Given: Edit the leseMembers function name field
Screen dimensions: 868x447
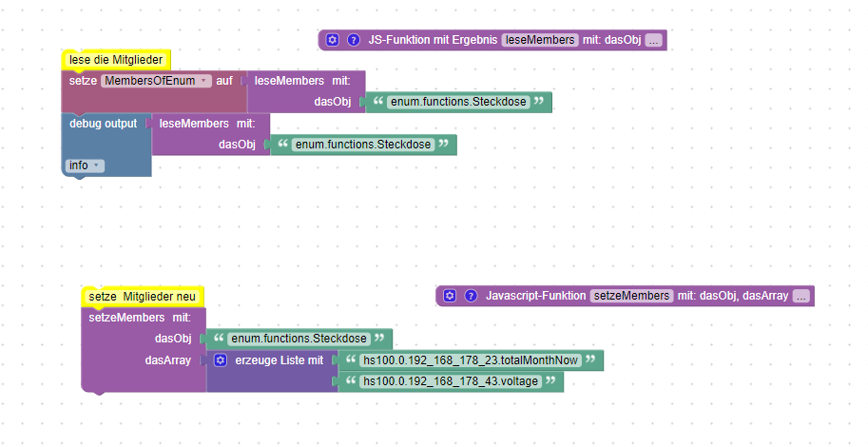Looking at the screenshot, I should pos(540,40).
